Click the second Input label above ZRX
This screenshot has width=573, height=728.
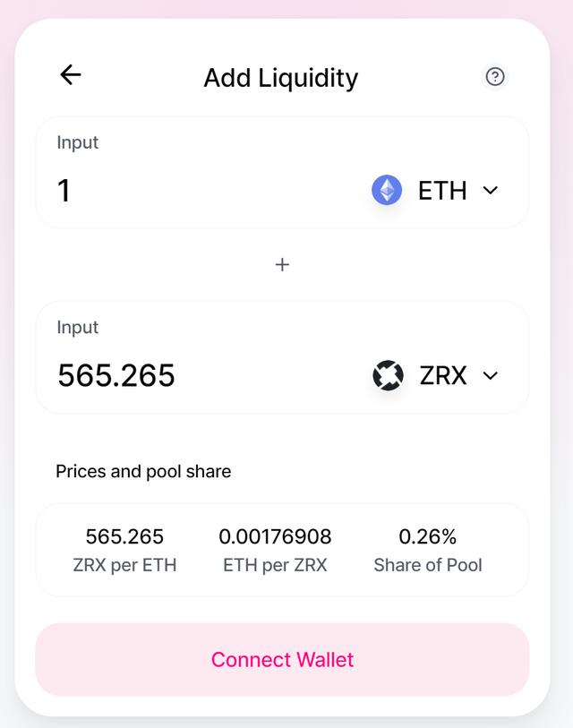point(78,328)
